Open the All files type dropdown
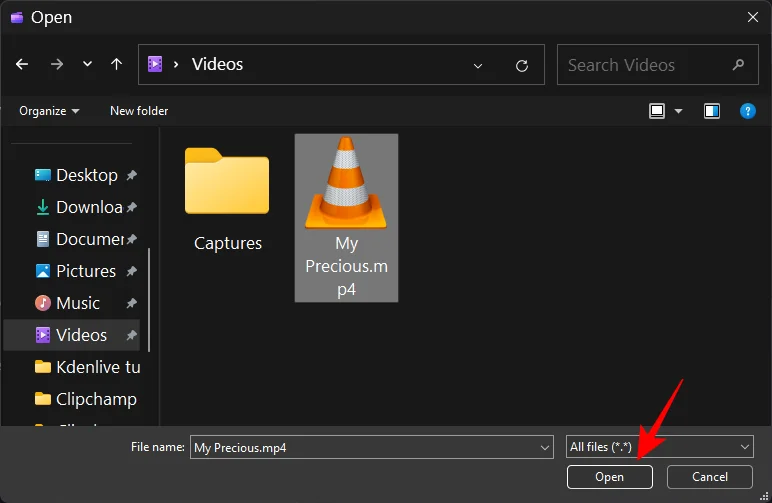 tap(660, 447)
